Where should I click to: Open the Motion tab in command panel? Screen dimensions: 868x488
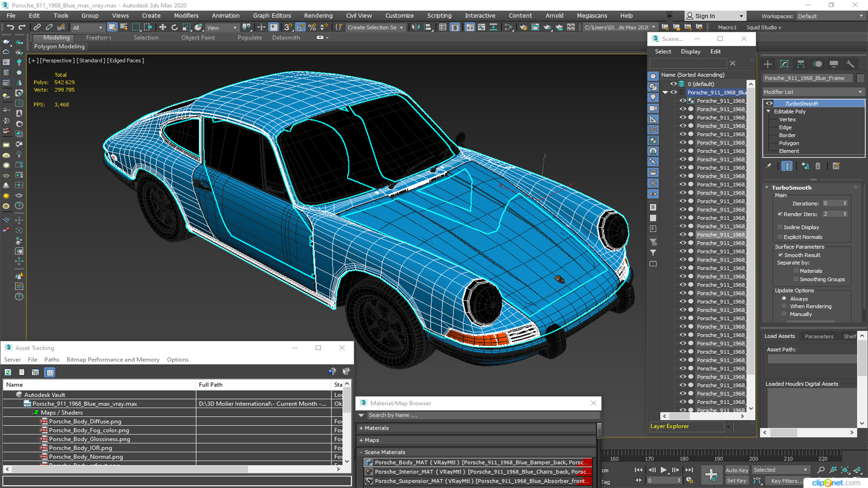coord(817,64)
